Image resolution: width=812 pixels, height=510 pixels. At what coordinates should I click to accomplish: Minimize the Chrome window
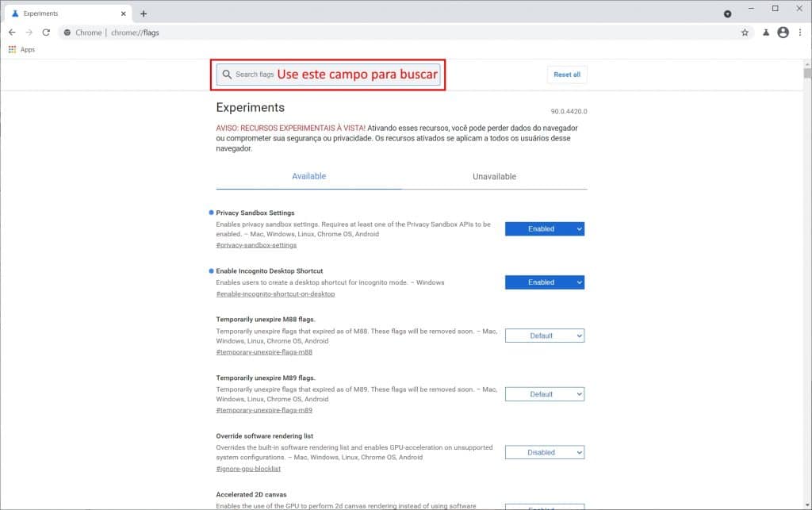point(751,8)
